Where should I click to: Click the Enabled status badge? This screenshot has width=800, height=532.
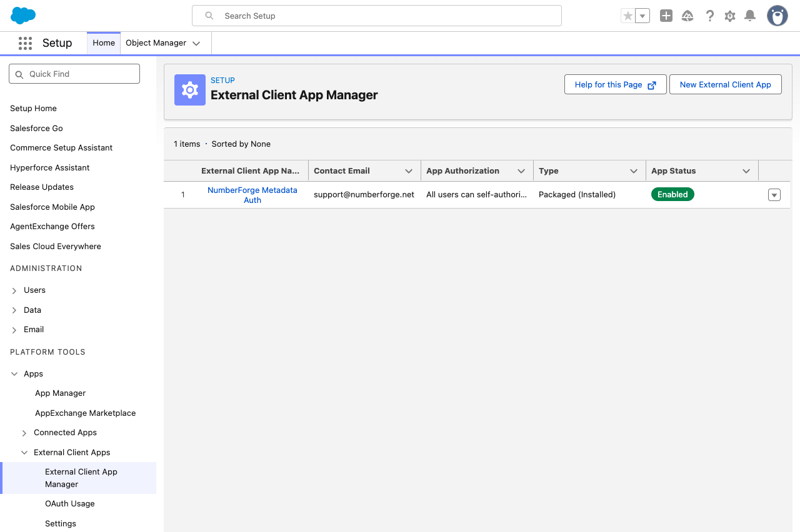[672, 194]
